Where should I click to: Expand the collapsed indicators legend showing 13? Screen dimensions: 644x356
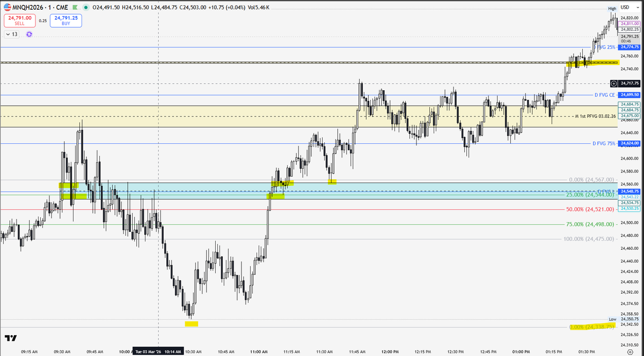(x=11, y=34)
